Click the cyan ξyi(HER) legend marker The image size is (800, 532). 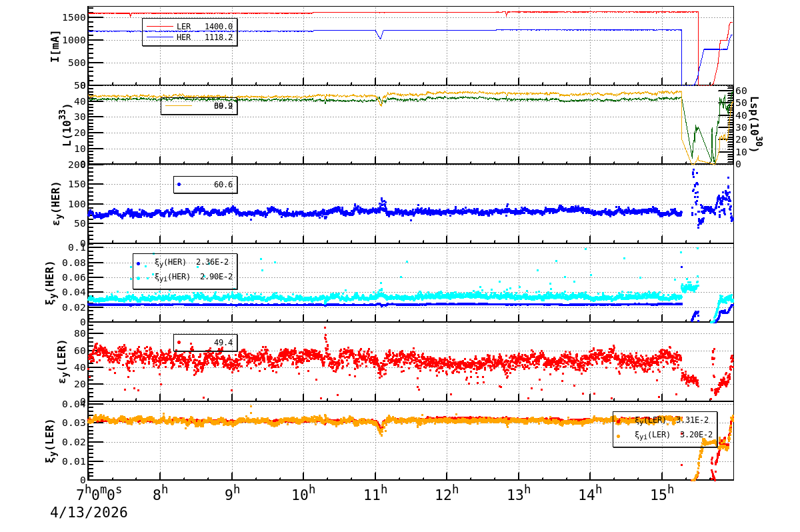pyautogui.click(x=138, y=277)
